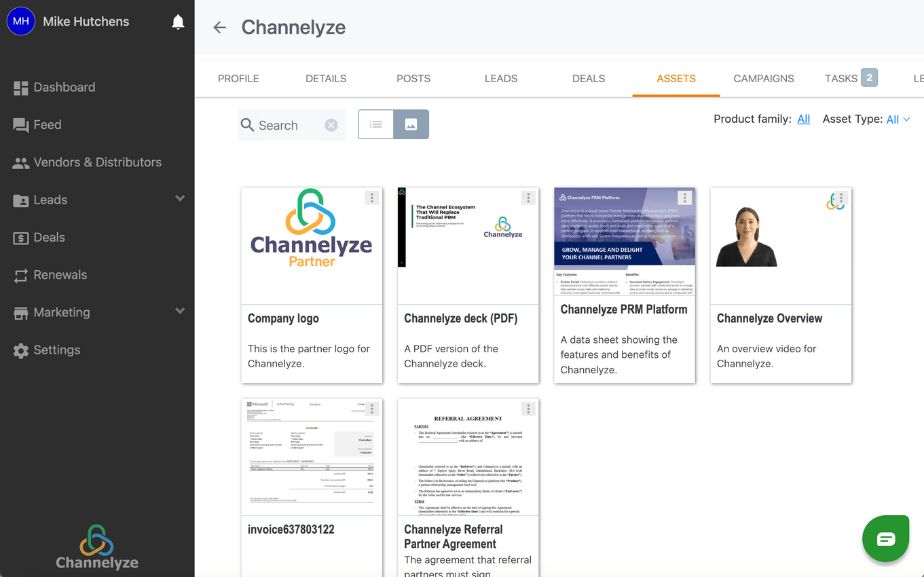The width and height of the screenshot is (924, 577).
Task: Expand the Leads section in the sidebar
Action: (x=180, y=199)
